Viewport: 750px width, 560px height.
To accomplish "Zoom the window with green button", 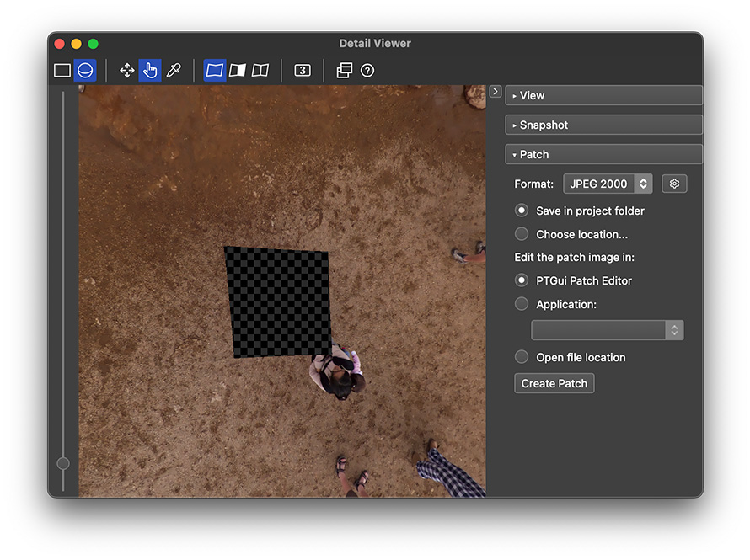I will (x=94, y=44).
